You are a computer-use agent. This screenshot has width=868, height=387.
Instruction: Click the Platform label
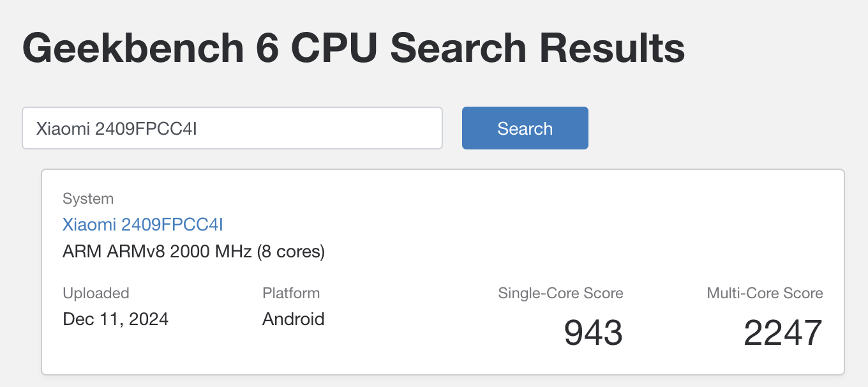[291, 293]
